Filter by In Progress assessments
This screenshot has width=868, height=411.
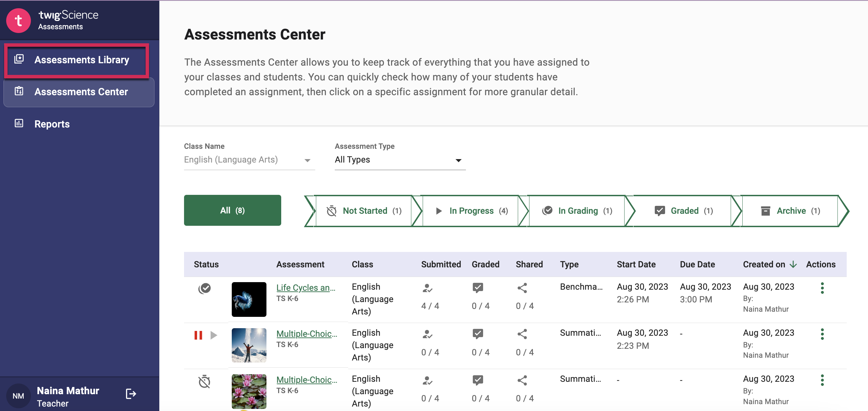click(471, 211)
